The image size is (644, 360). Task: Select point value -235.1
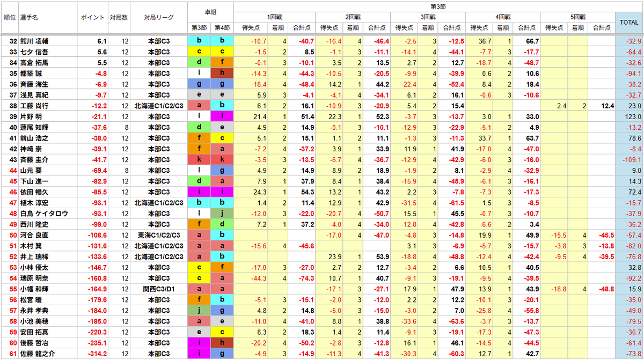tap(98, 343)
